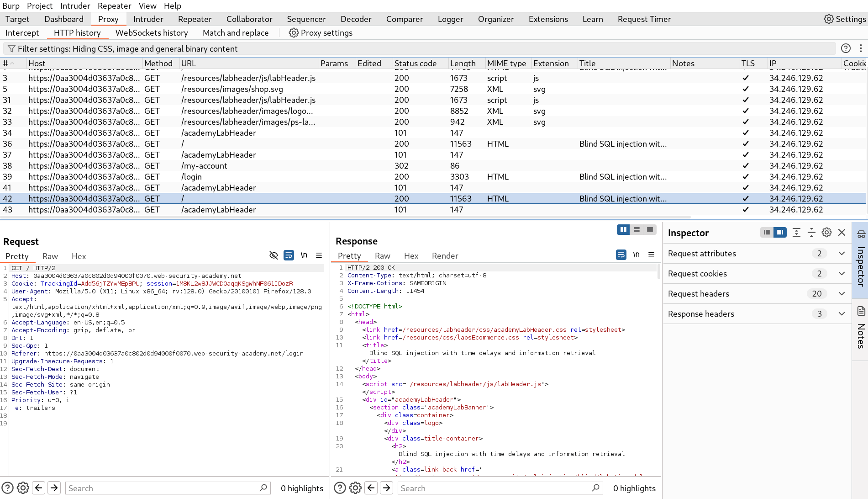Open Match and replace sub-tab
Screen dimensions: 868x499
pos(236,32)
